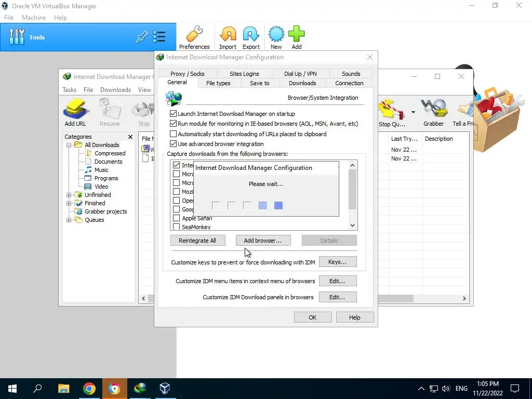
Task: Switch to File types tab
Action: 218,83
